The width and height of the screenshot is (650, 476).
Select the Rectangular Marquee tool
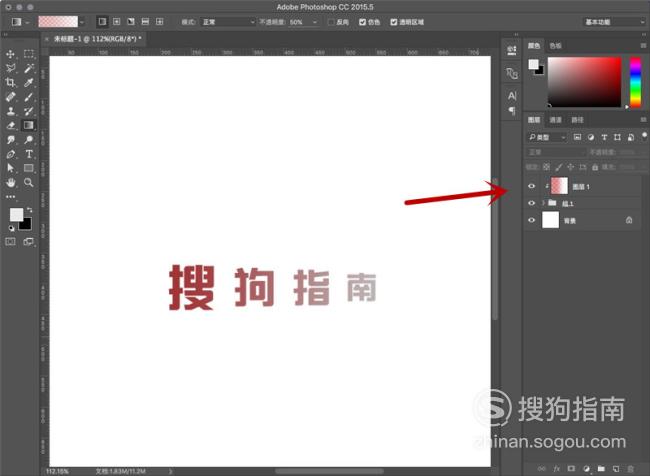pyautogui.click(x=29, y=54)
